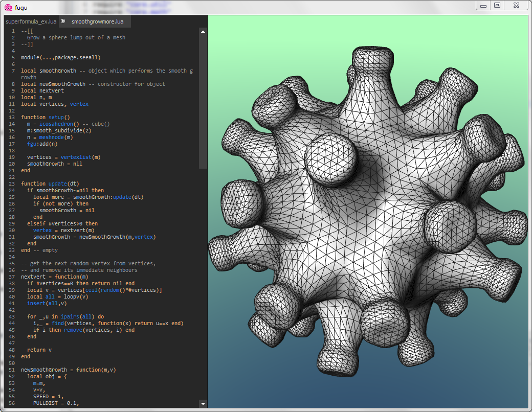Click the scrollbar track below the thumb

(203, 281)
